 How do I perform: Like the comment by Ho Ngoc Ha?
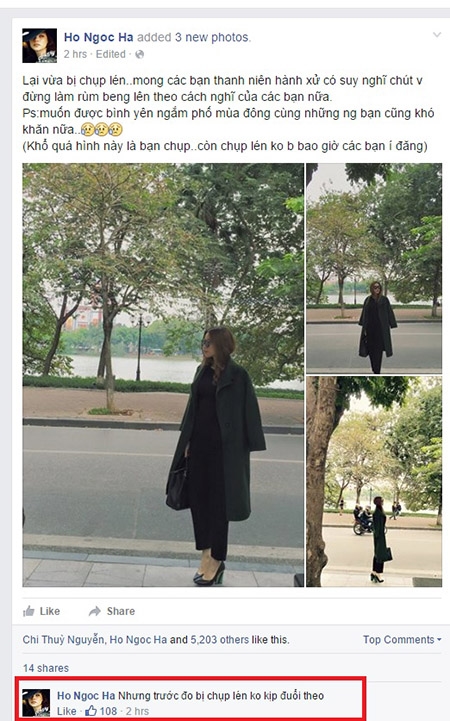point(67,711)
